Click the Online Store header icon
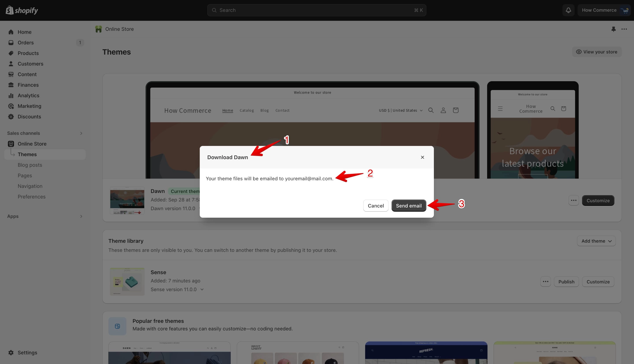The image size is (634, 364). (98, 29)
